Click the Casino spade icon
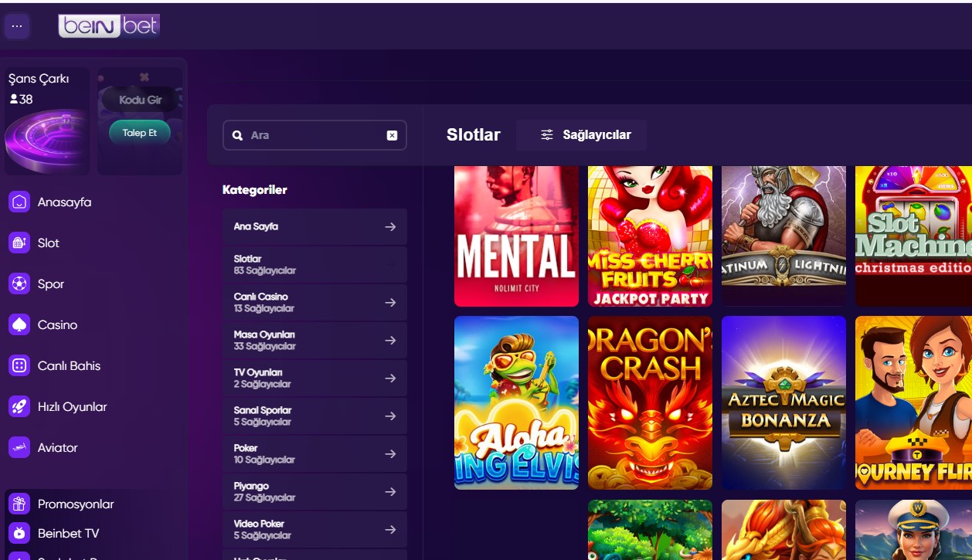972x560 pixels. (19, 325)
